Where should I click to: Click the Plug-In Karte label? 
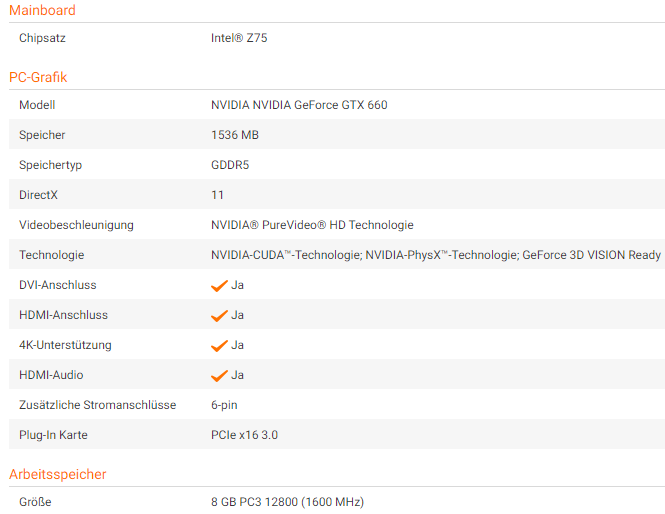click(53, 435)
